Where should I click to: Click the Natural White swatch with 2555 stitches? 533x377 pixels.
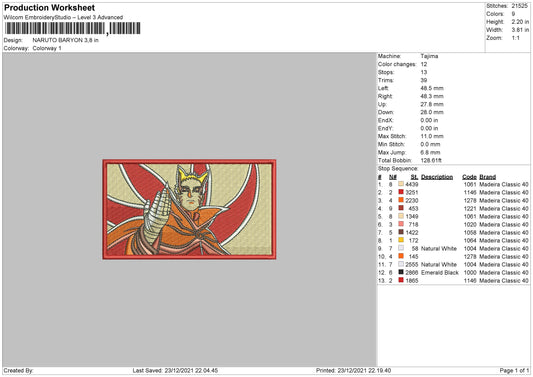[x=401, y=264]
